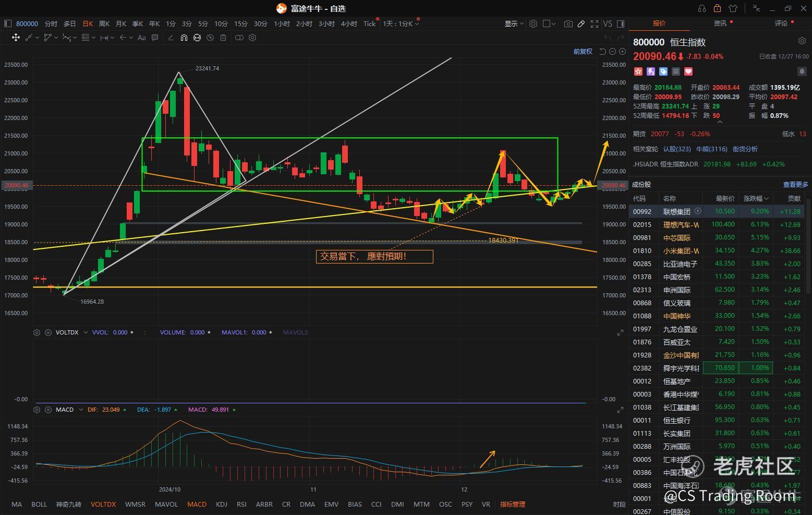Open the 1天:1分K interval dropdown
This screenshot has width=812, height=515.
click(x=401, y=23)
